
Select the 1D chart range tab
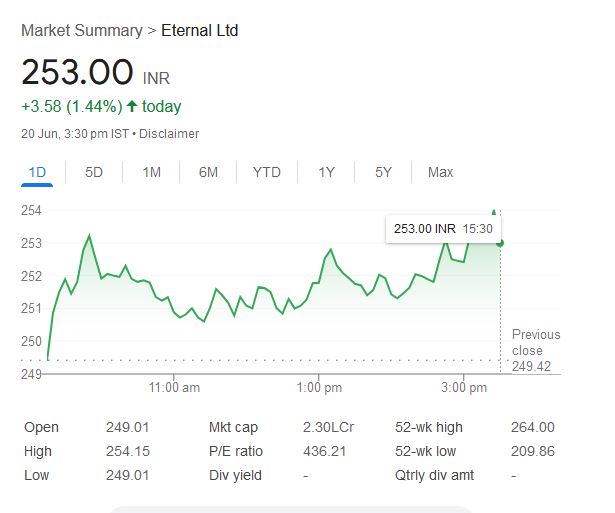[x=37, y=172]
